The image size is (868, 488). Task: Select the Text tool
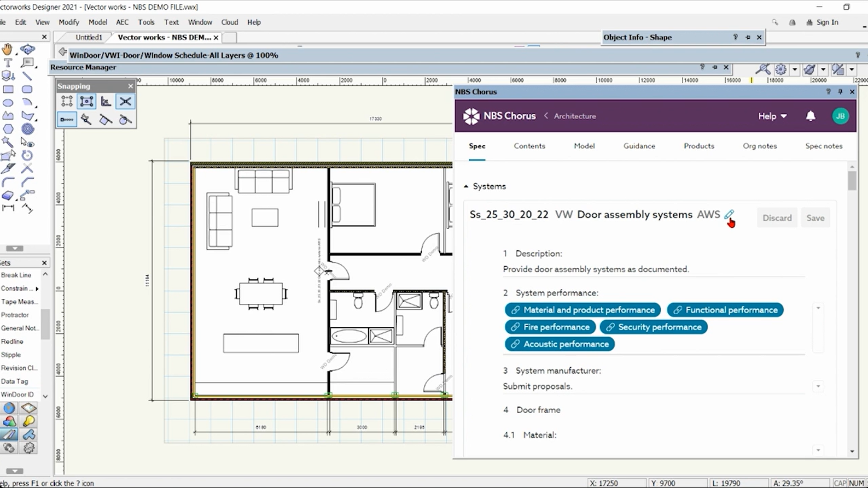(x=8, y=63)
